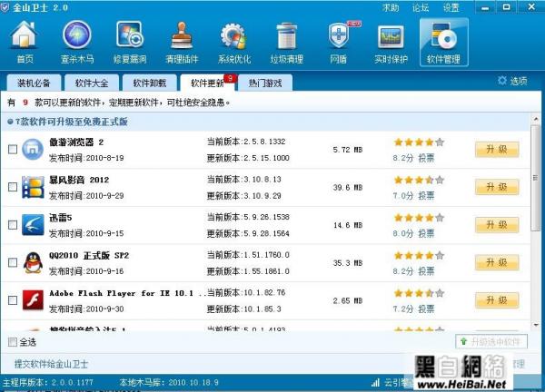The width and height of the screenshot is (545, 392).
Task: Click 升级 button for 迅雷5
Action: [496, 225]
